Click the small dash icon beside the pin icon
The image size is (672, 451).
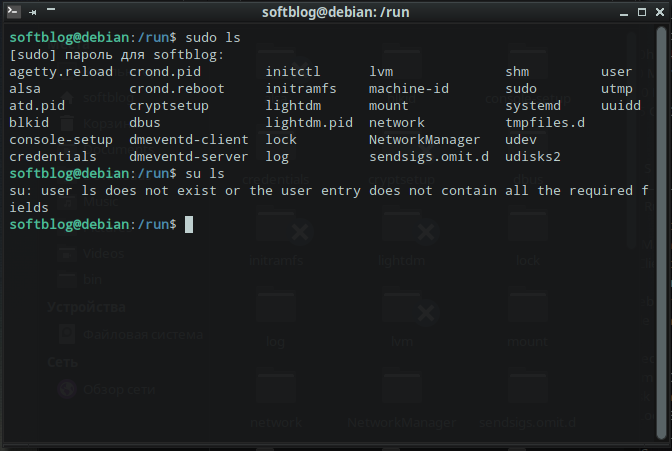pos(51,9)
